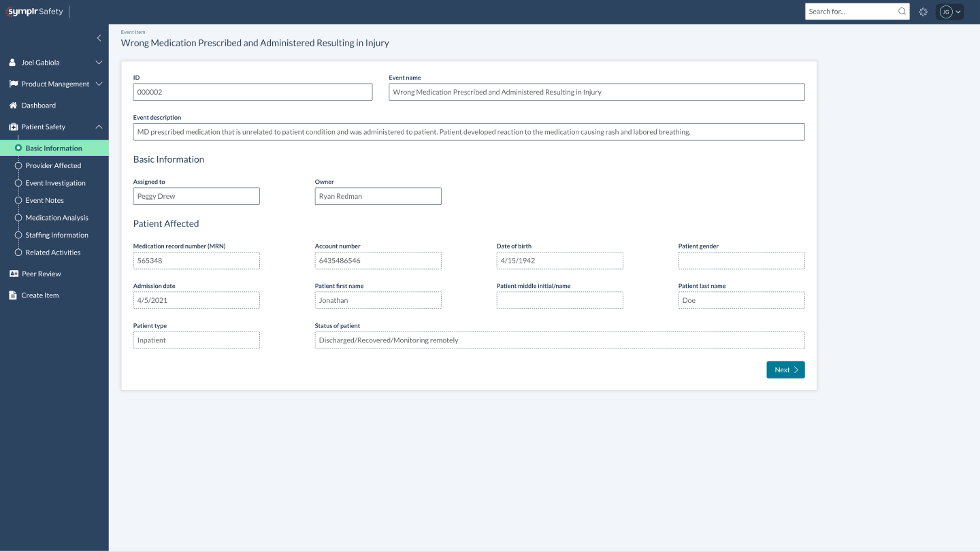Click the MRN field 565348
Screen dimensions: 980x552
197,261
